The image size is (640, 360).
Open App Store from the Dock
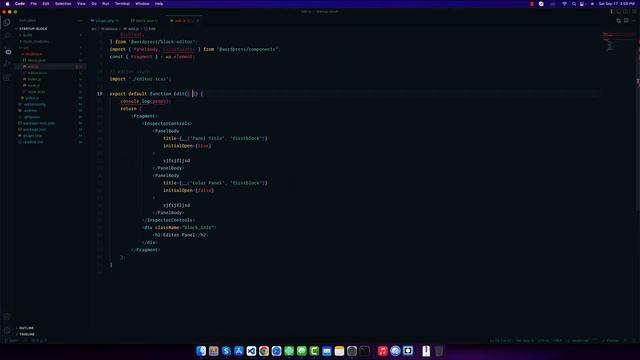click(x=239, y=351)
